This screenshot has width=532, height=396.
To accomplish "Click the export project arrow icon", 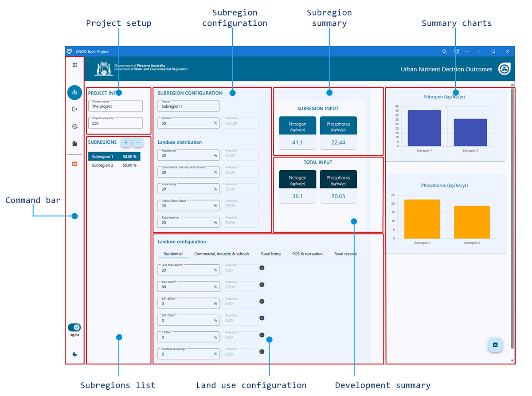I will click(74, 109).
